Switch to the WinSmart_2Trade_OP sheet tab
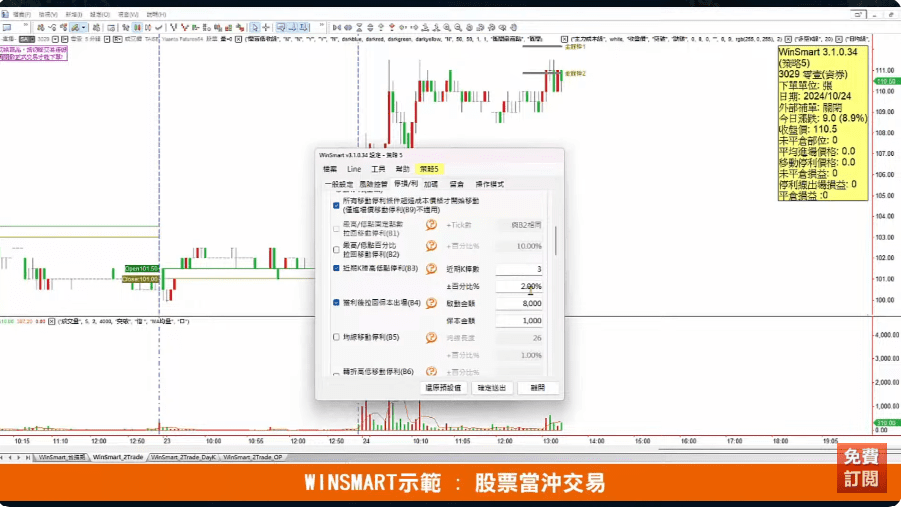 click(x=253, y=458)
